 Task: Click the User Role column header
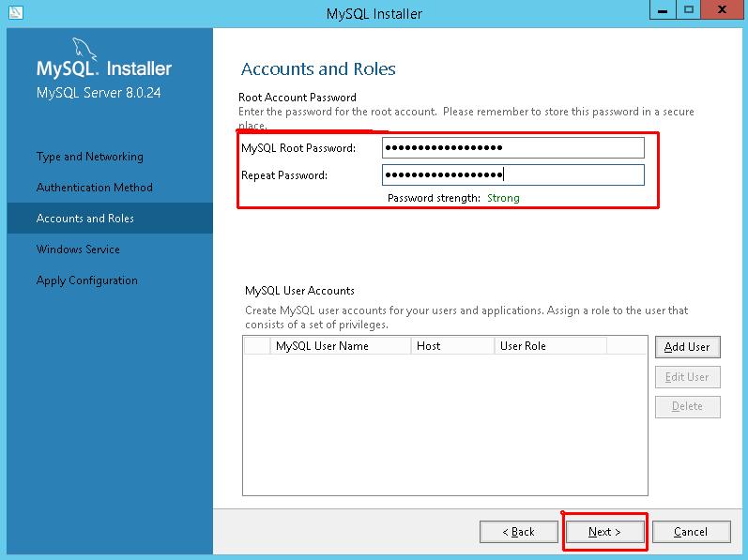click(551, 346)
